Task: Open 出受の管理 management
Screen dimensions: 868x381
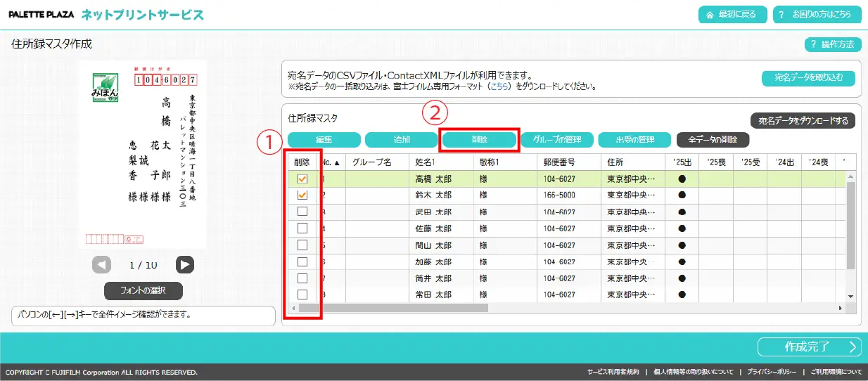Action: (634, 139)
